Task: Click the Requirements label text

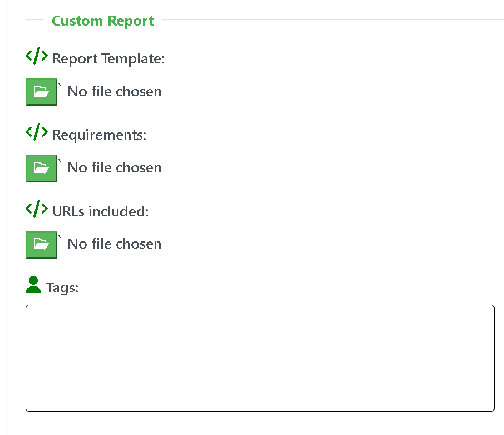Action: tap(99, 135)
